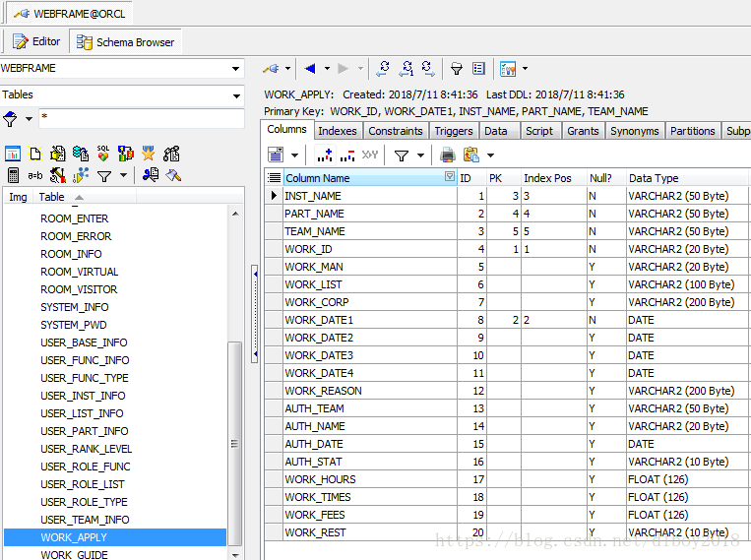Click the plug connection icon in right toolbar
This screenshot has width=751, height=560.
pyautogui.click(x=271, y=69)
